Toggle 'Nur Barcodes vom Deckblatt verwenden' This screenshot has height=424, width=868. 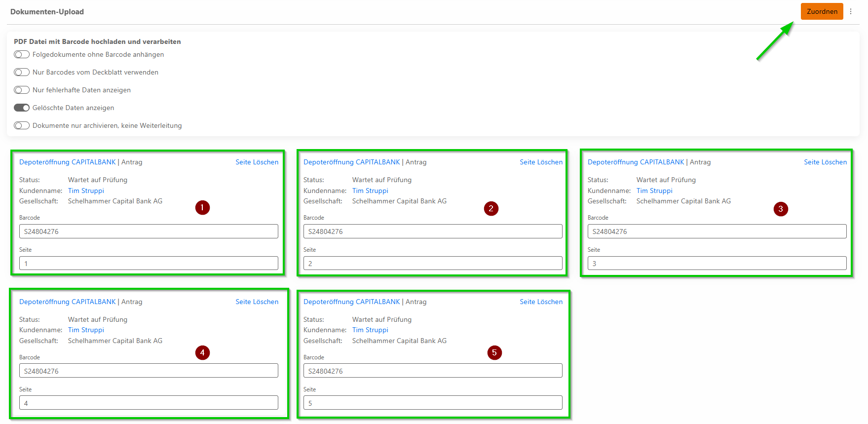[x=22, y=72]
